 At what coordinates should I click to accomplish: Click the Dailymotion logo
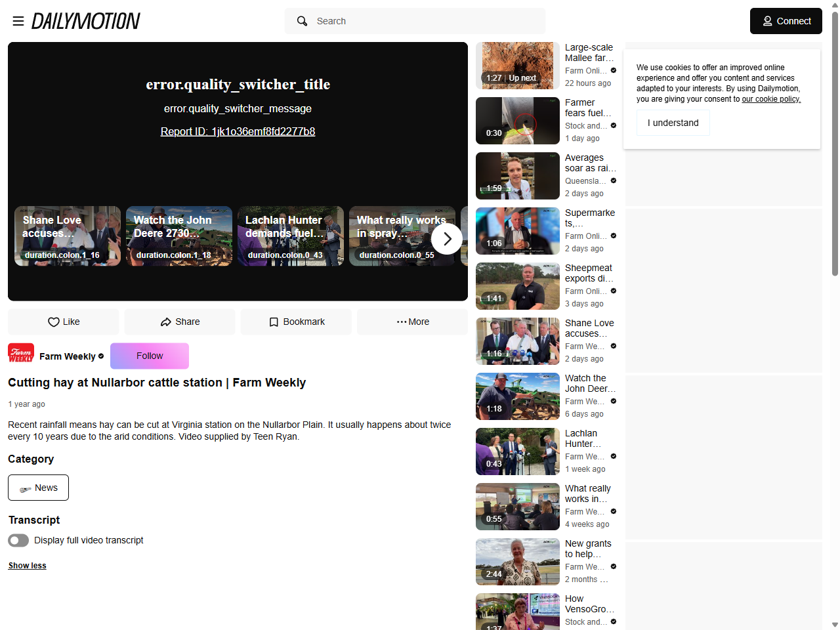(86, 21)
